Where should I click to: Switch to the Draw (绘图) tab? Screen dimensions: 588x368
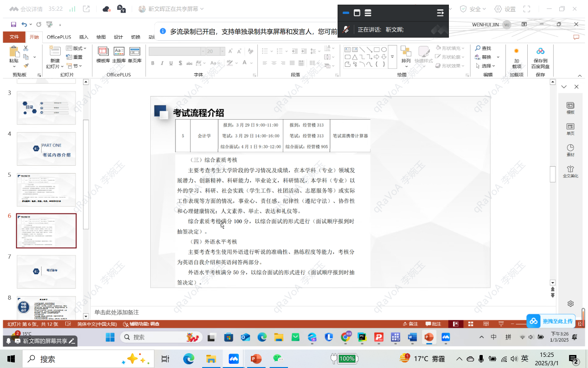point(101,37)
